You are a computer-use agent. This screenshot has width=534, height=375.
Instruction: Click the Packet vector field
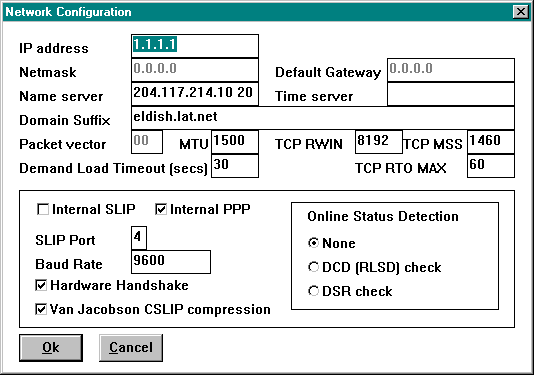click(x=147, y=142)
